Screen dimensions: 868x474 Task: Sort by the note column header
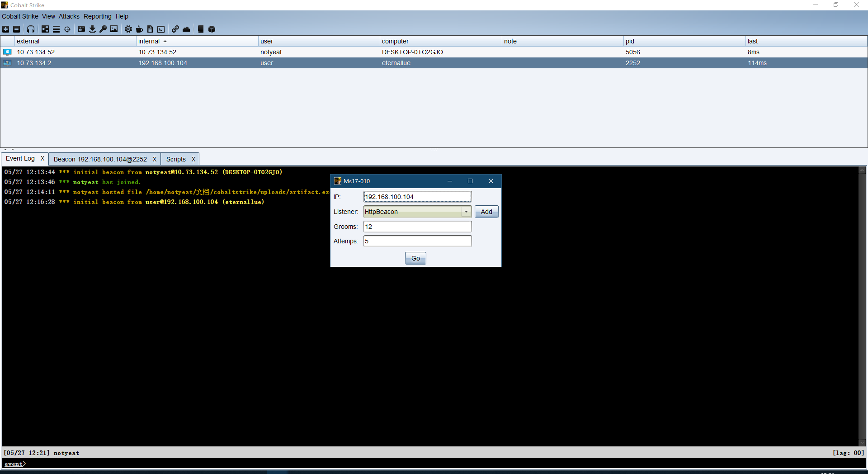(563, 41)
